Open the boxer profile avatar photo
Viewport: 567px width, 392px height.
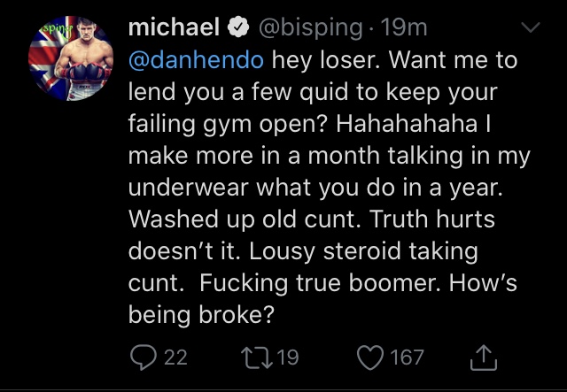point(71,58)
